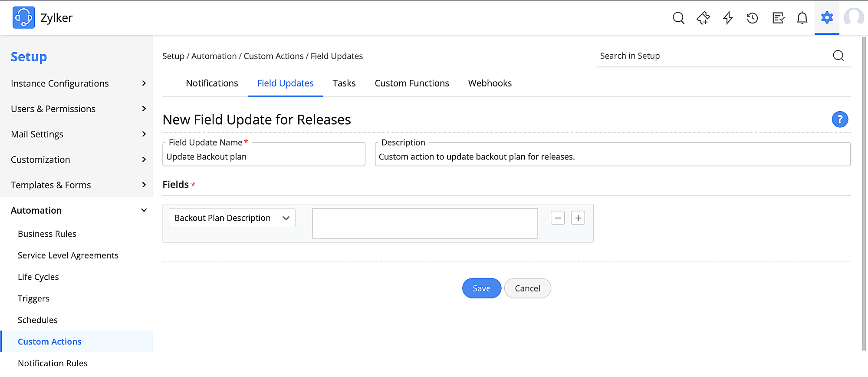868x377 pixels.
Task: Save the new field update
Action: pyautogui.click(x=481, y=288)
